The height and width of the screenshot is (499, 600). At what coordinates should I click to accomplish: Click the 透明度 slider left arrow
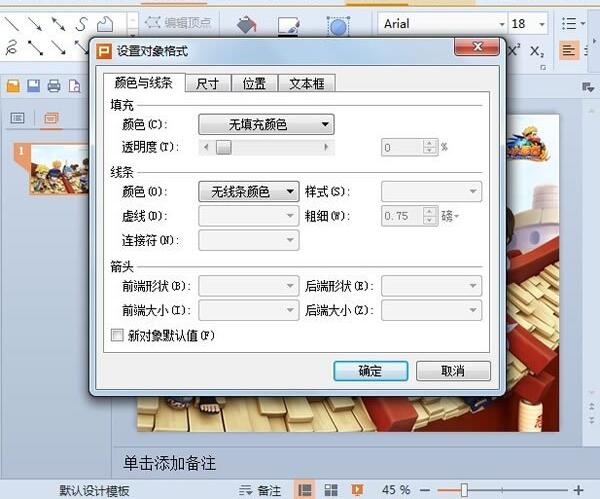click(x=207, y=147)
